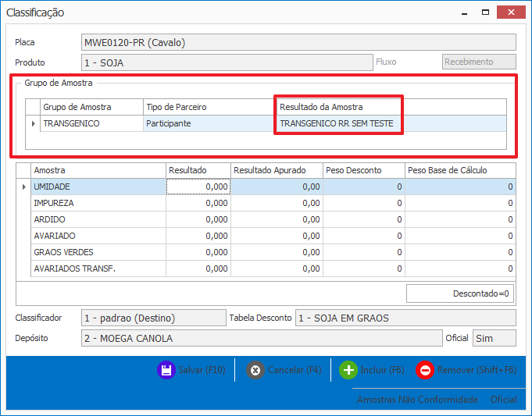Screen dimensions: 532x416
Task: Click Peso Base de Cálculo cell for AVARIADO
Action: (460, 236)
